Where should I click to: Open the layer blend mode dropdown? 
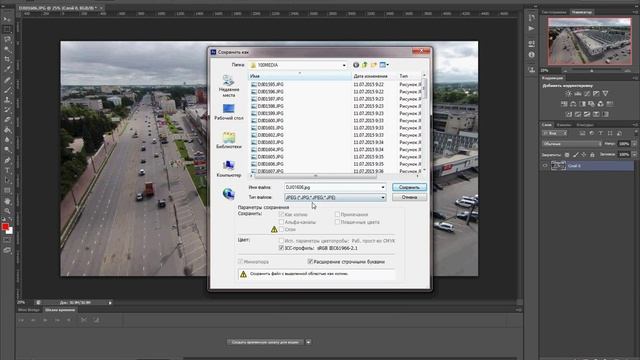pyautogui.click(x=571, y=144)
